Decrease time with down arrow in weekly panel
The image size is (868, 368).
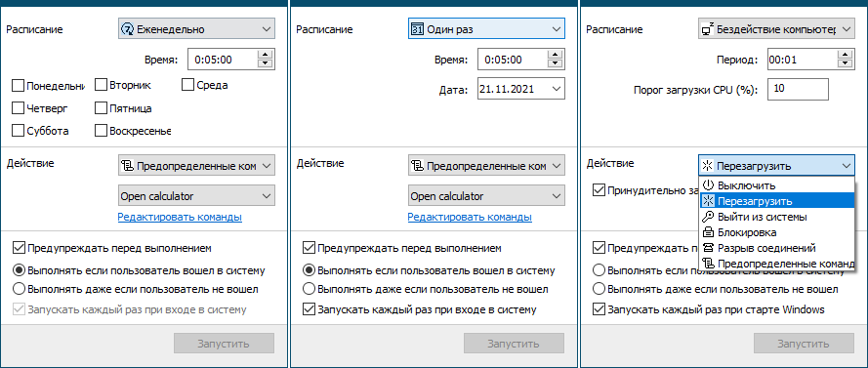[267, 64]
